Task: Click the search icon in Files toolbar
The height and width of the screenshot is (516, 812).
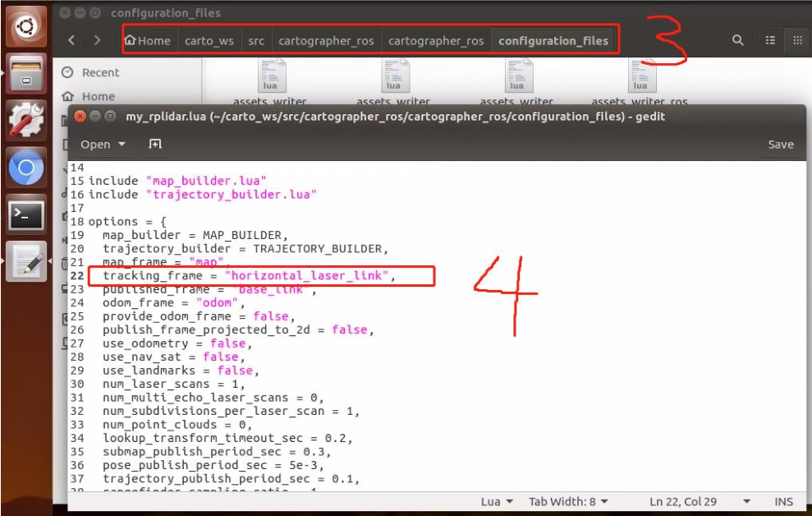Action: click(738, 40)
